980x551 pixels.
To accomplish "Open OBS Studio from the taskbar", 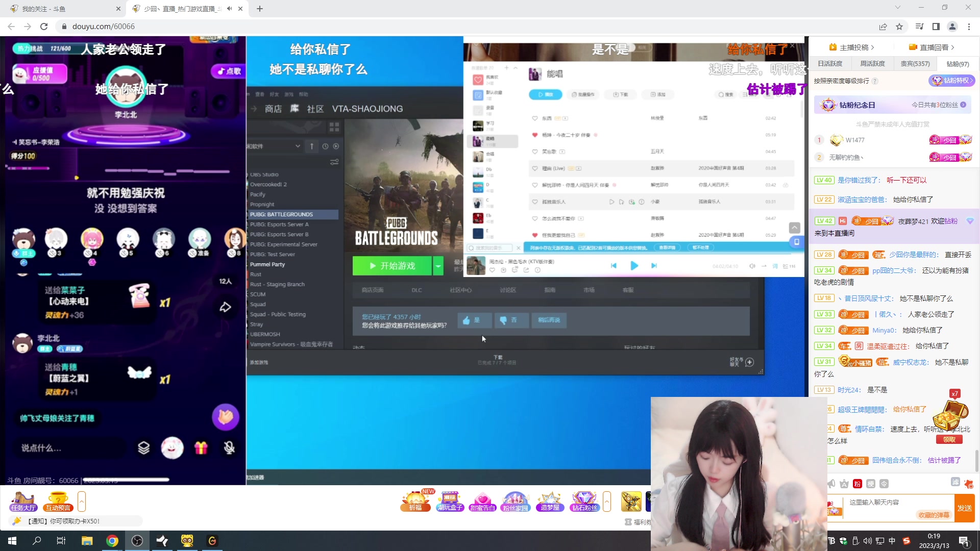I will 137,541.
